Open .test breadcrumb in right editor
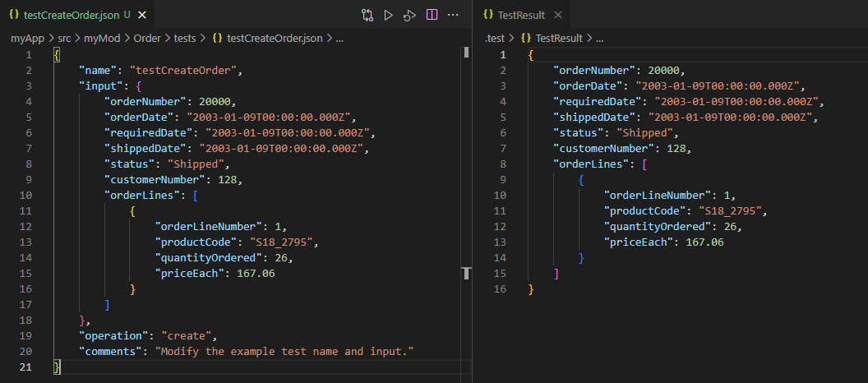The height and width of the screenshot is (383, 868). tap(495, 38)
